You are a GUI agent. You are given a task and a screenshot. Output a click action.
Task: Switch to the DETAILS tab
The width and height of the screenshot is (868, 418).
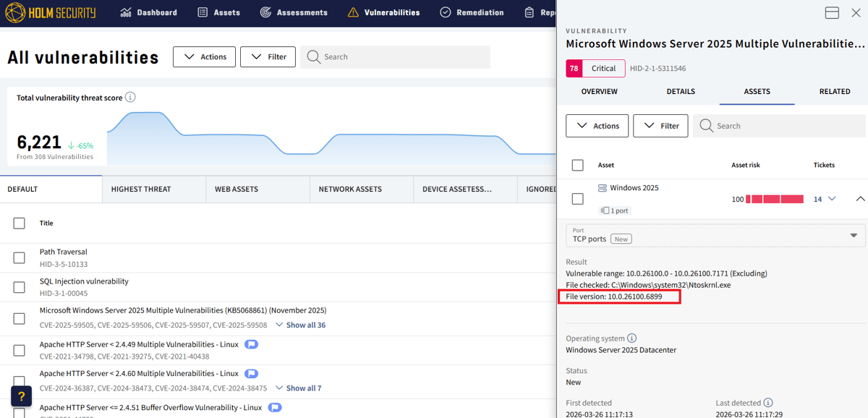click(681, 92)
